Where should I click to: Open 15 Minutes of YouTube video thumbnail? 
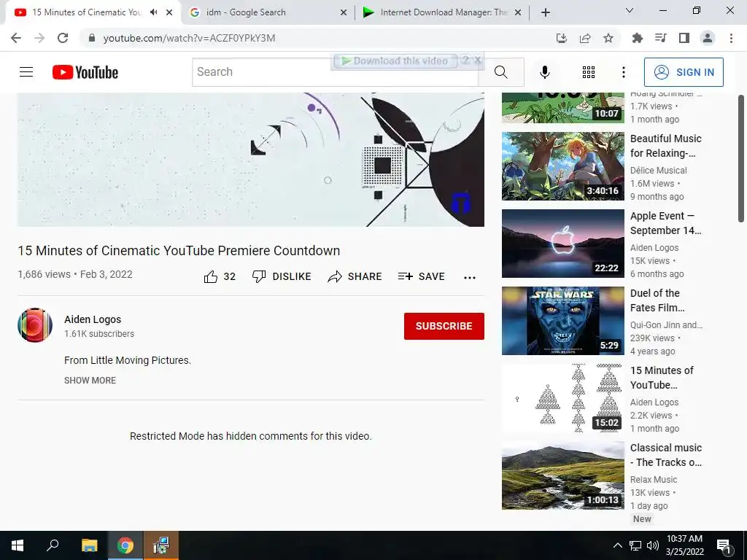pyautogui.click(x=562, y=398)
